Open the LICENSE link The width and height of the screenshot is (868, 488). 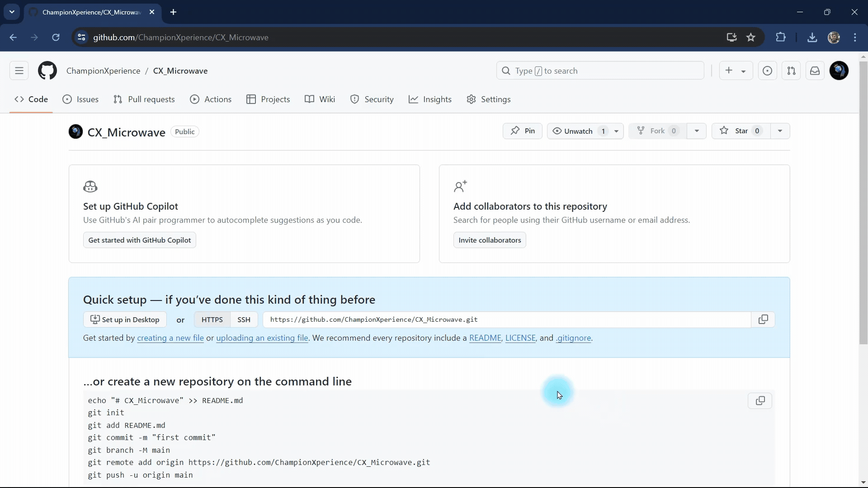coord(520,338)
